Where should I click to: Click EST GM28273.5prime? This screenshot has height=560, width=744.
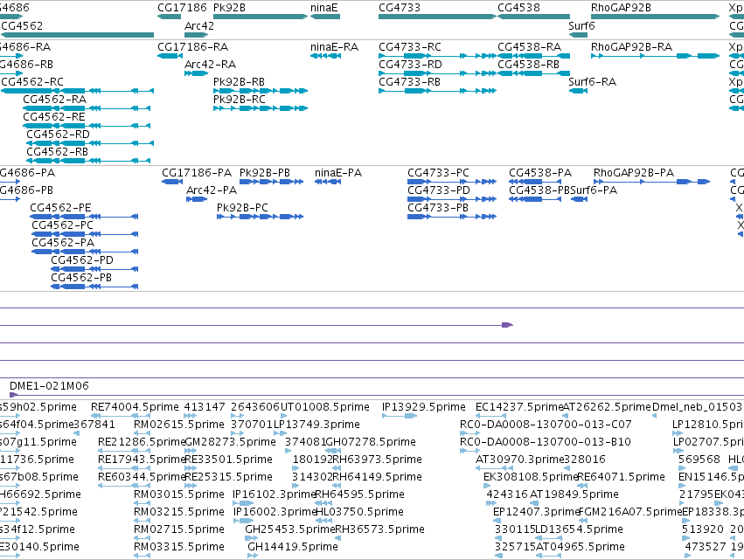click(230, 442)
